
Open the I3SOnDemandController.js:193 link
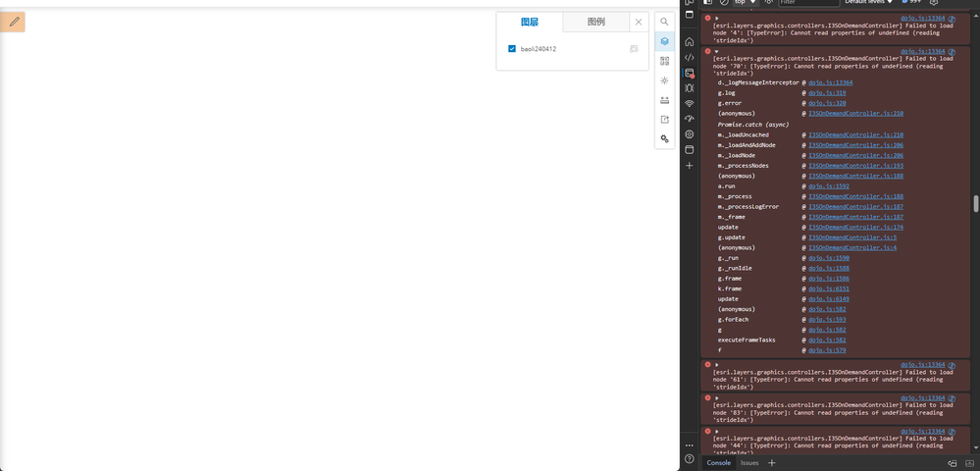855,165
